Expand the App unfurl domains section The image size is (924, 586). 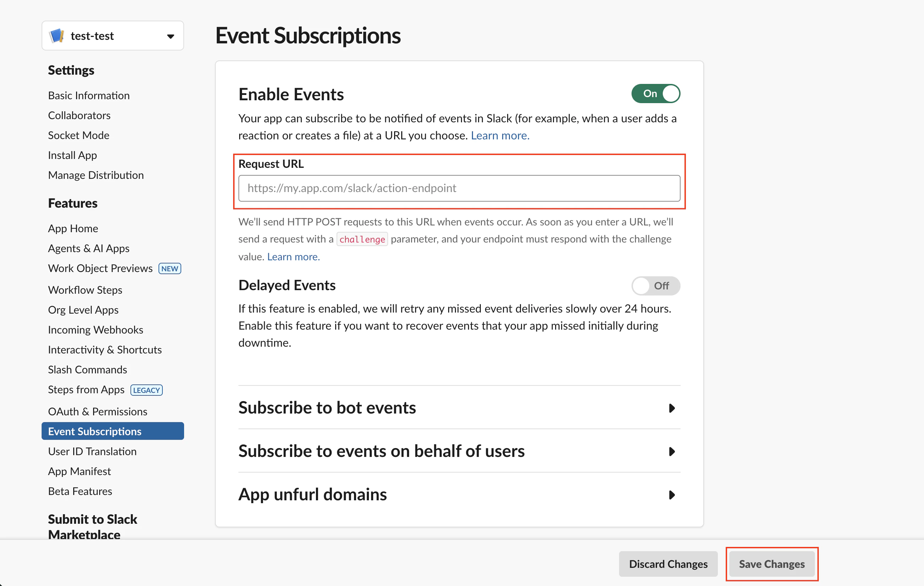459,494
